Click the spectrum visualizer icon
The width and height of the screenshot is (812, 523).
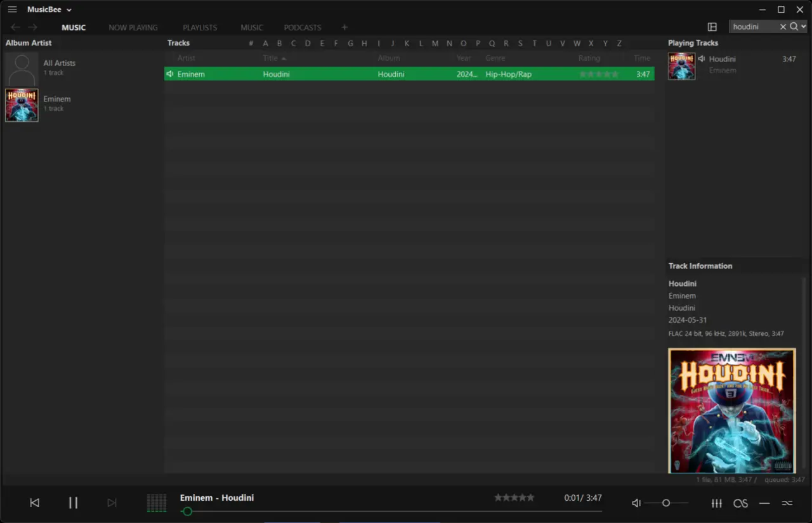[157, 503]
